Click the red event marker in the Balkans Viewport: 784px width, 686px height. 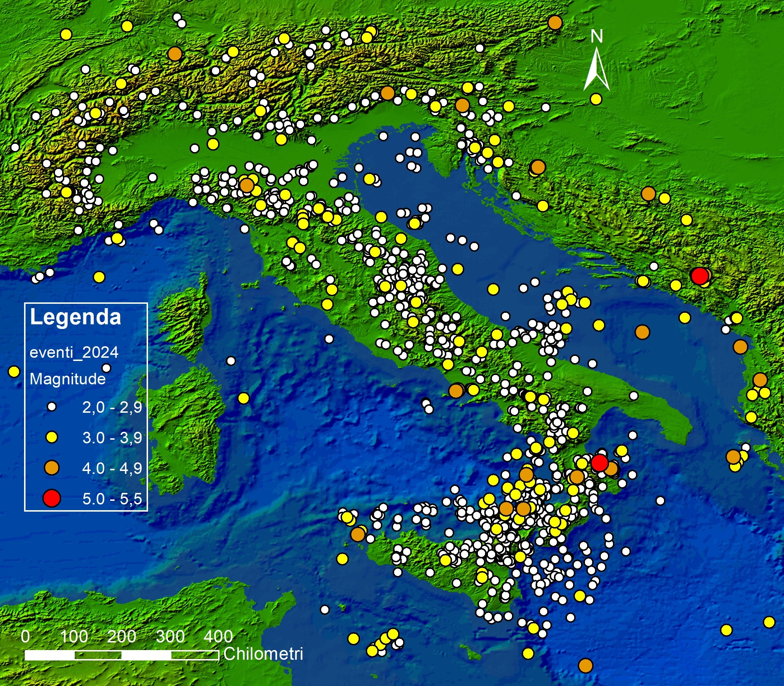tap(700, 276)
